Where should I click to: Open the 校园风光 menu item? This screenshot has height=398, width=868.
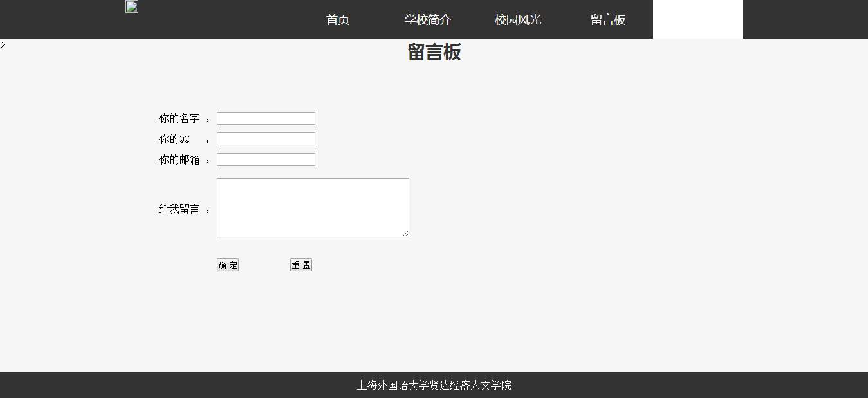[x=518, y=19]
